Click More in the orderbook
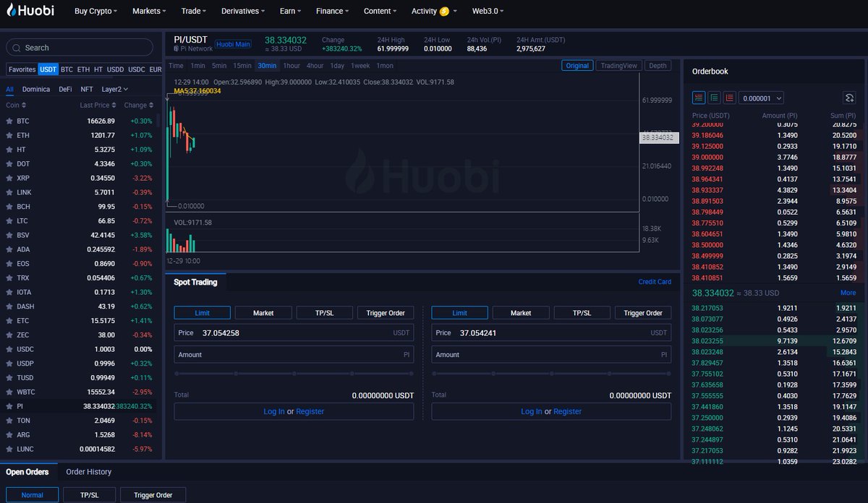The image size is (868, 503). pos(848,293)
